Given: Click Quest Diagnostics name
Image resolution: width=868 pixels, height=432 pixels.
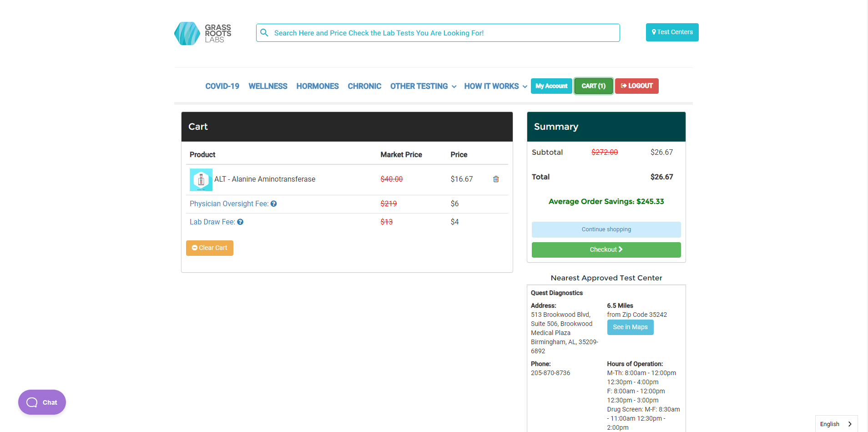Looking at the screenshot, I should click(557, 293).
